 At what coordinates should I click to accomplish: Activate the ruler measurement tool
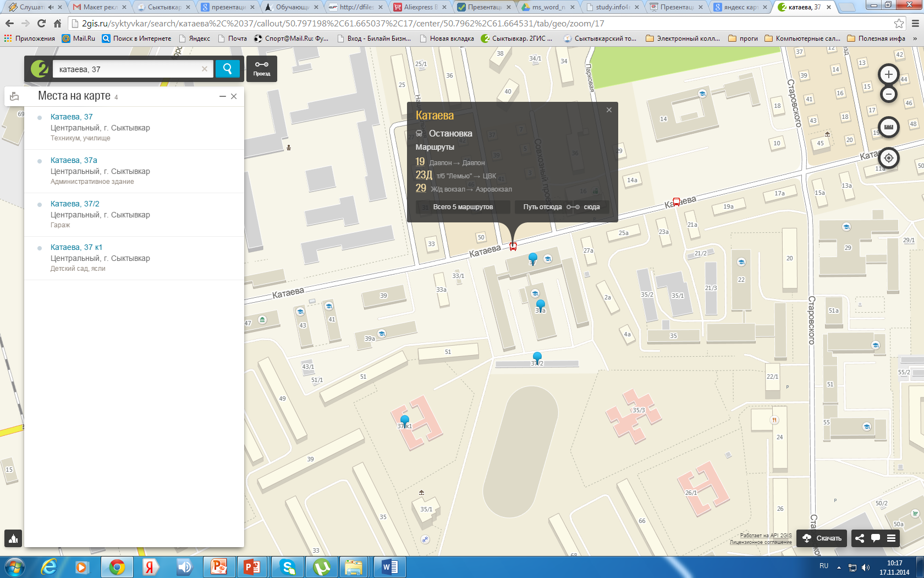[888, 127]
